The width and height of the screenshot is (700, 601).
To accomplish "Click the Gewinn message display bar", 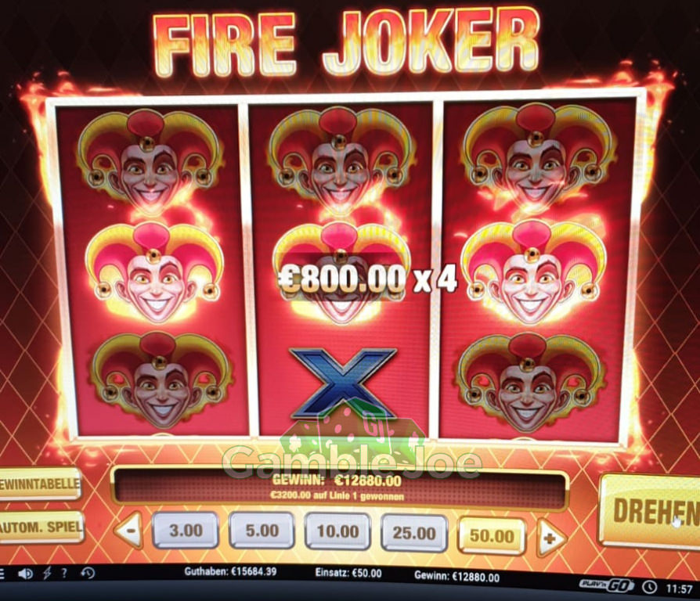I will pyautogui.click(x=339, y=488).
